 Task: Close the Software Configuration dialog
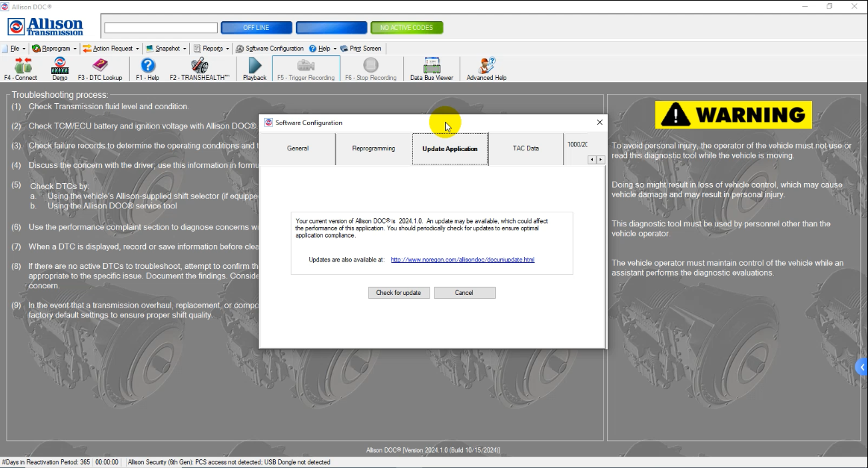[x=599, y=122]
